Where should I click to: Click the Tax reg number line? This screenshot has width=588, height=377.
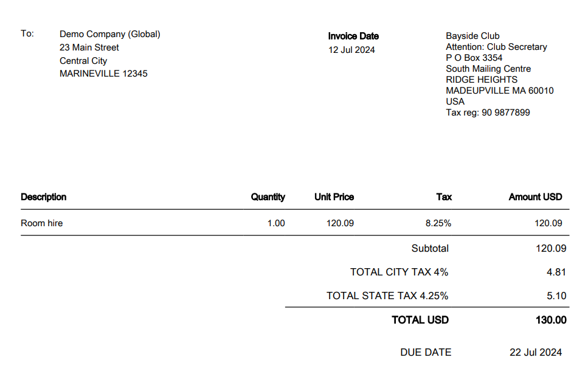tap(488, 112)
